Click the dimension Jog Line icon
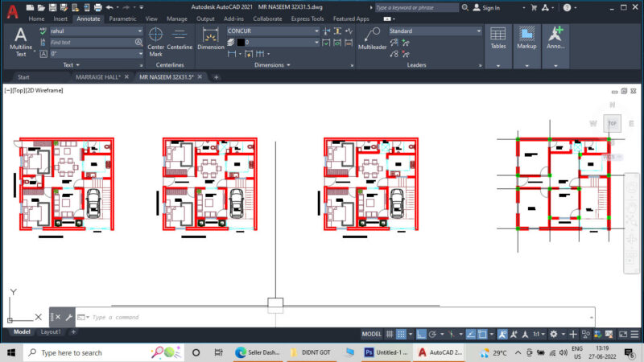Image resolution: width=644 pixels, height=362 pixels. click(349, 31)
